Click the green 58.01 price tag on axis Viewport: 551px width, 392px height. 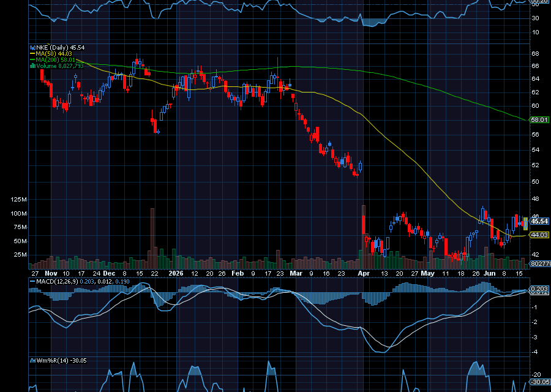[539, 120]
